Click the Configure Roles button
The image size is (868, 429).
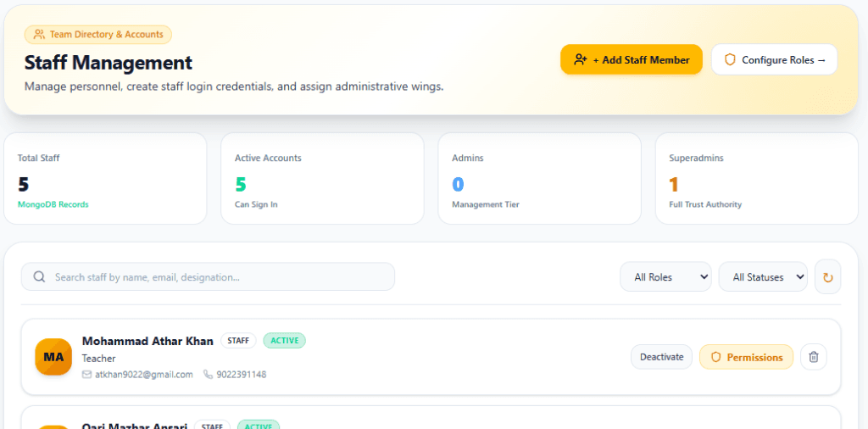click(x=775, y=60)
